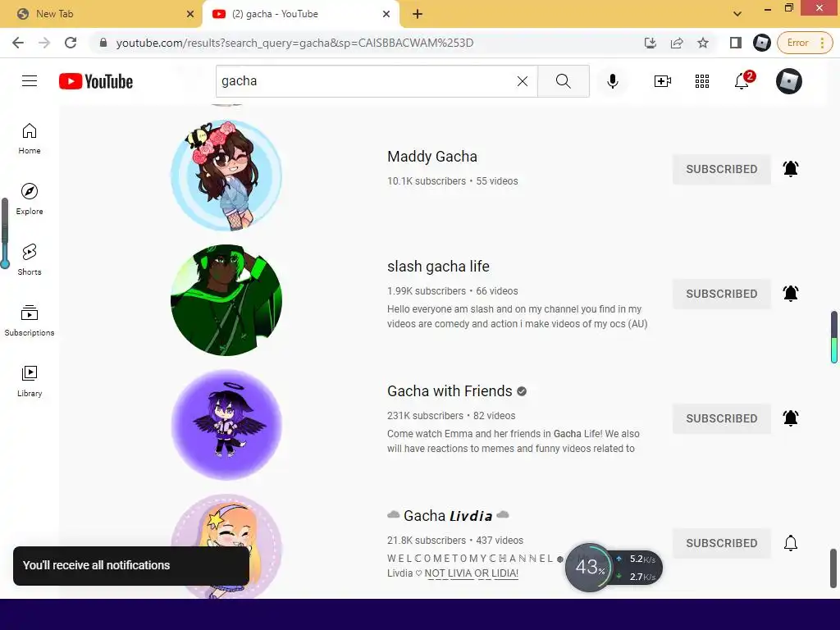
Task: Open Maddy Gacha channel name
Action: pyautogui.click(x=431, y=157)
